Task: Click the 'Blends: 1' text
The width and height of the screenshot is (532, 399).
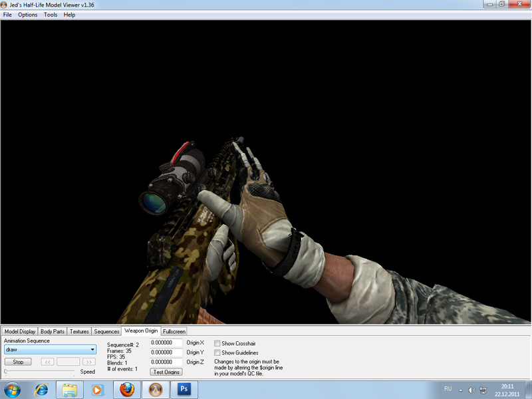Action: point(117,363)
